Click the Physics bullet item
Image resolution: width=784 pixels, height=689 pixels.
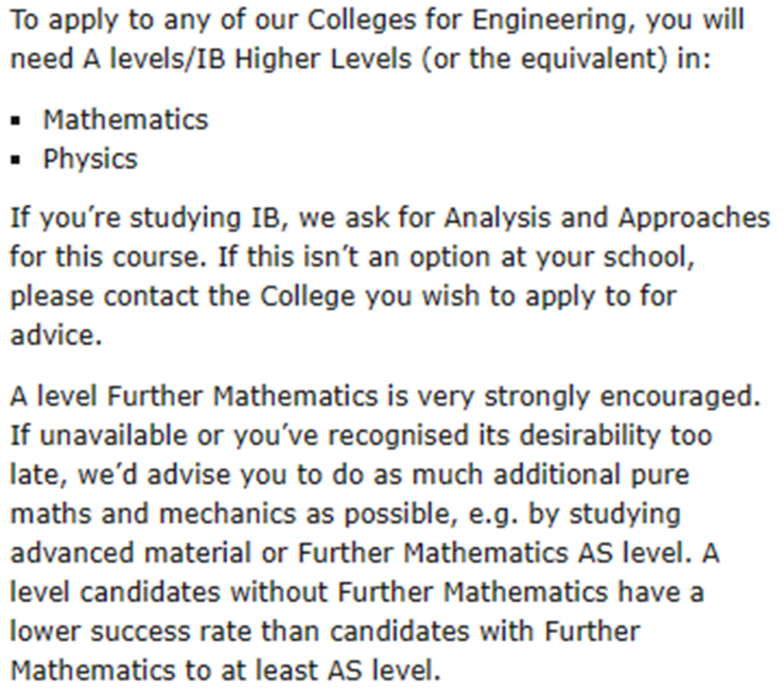[90, 160]
